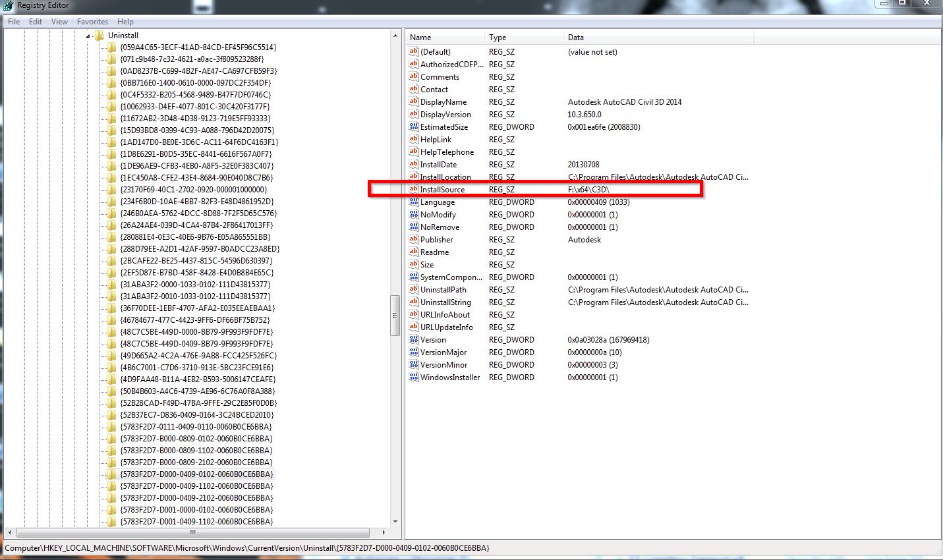The image size is (943, 560).
Task: Select the DisplayVersion value name
Action: [445, 115]
